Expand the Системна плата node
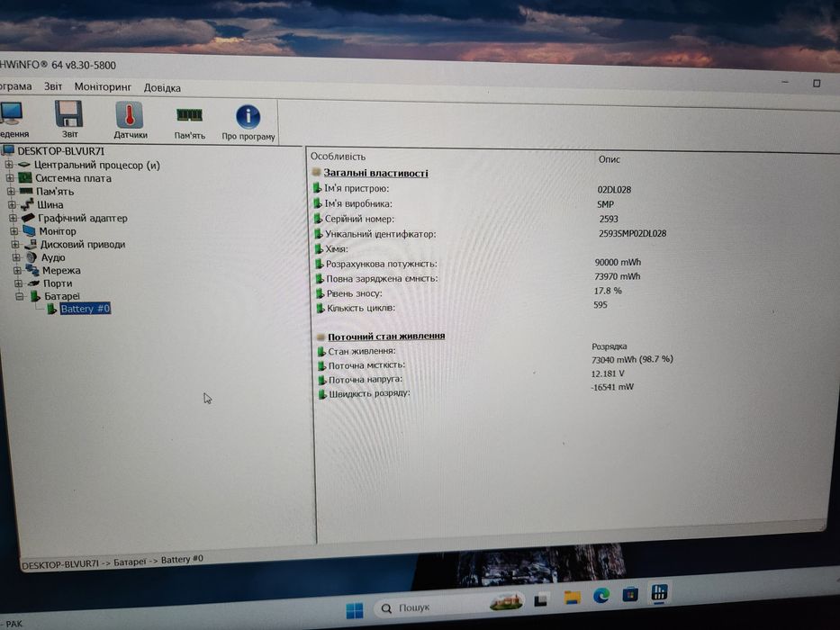The width and height of the screenshot is (840, 630). pos(10,178)
